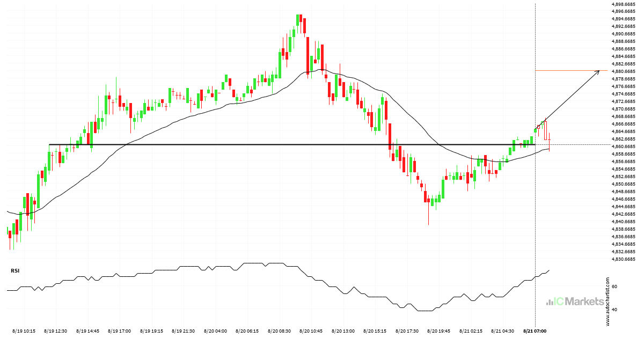
Task: Select the 8/19 12:30 time label
Action: tap(55, 331)
